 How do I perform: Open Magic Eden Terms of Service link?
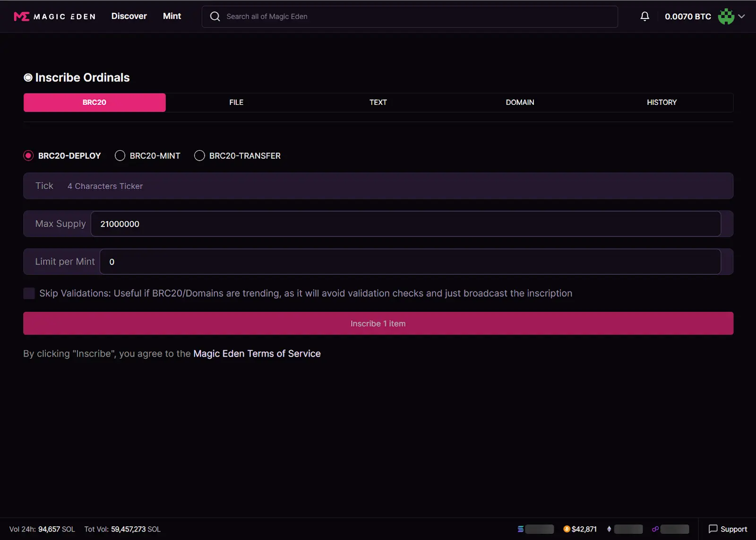257,354
